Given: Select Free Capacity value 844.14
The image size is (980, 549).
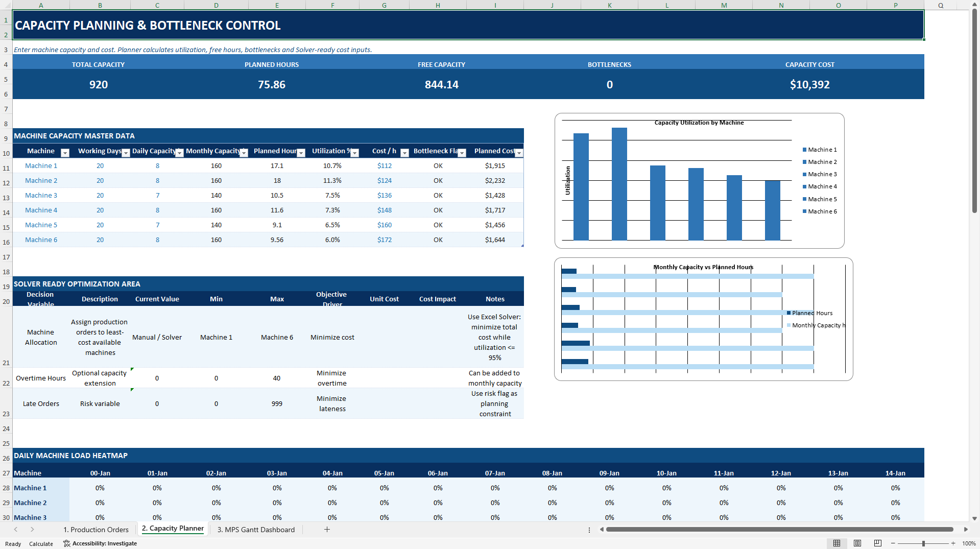Looking at the screenshot, I should pyautogui.click(x=442, y=85).
